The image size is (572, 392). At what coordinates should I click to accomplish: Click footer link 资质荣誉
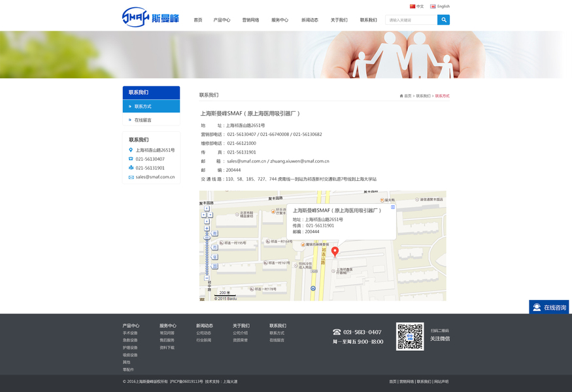240,340
